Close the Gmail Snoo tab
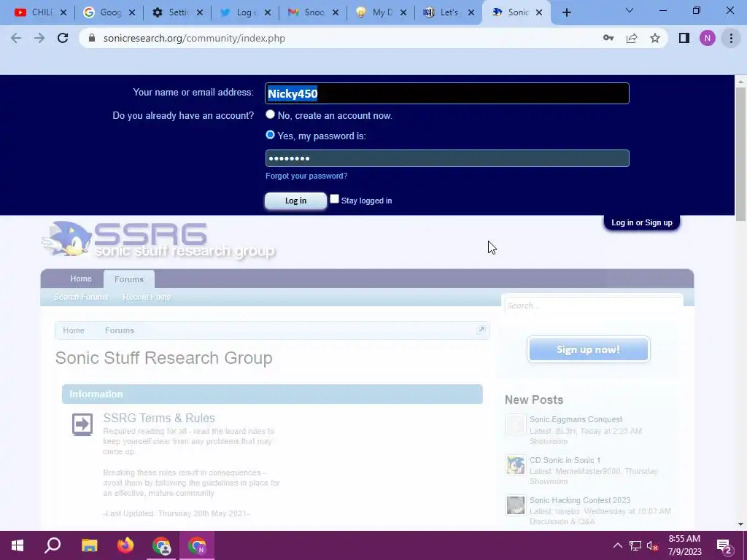The width and height of the screenshot is (747, 560). tap(336, 13)
